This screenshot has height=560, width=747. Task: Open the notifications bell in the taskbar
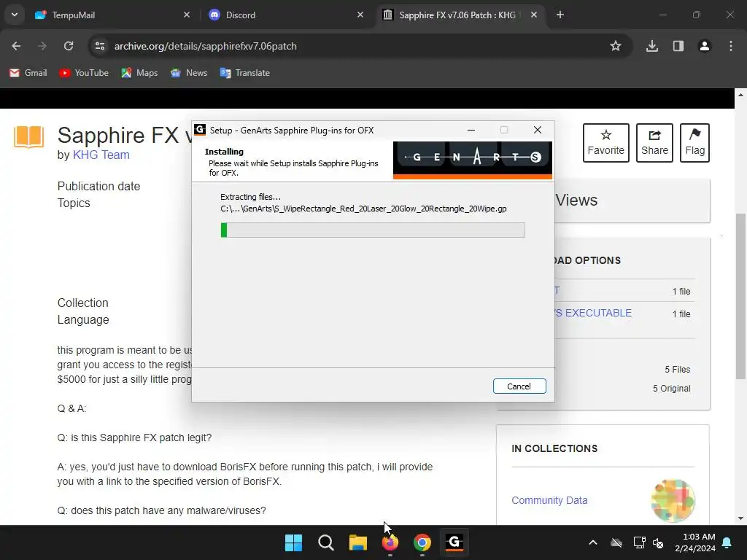727,542
